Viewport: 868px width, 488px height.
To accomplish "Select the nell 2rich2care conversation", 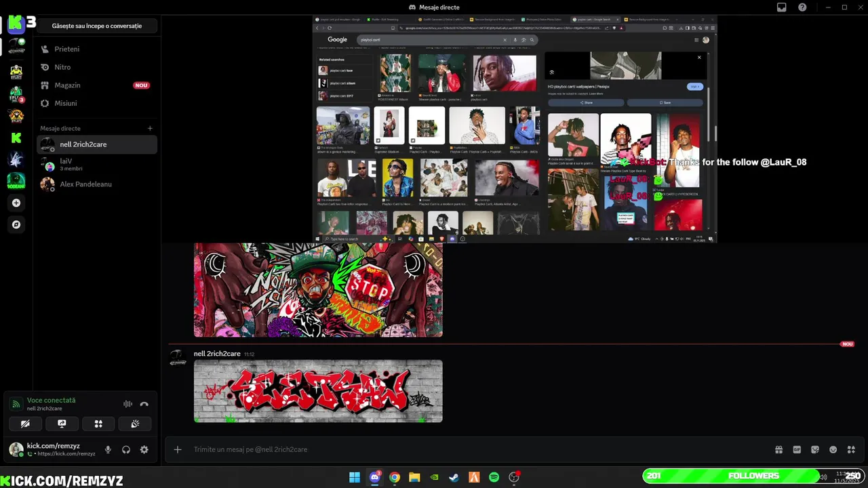I will pos(97,144).
